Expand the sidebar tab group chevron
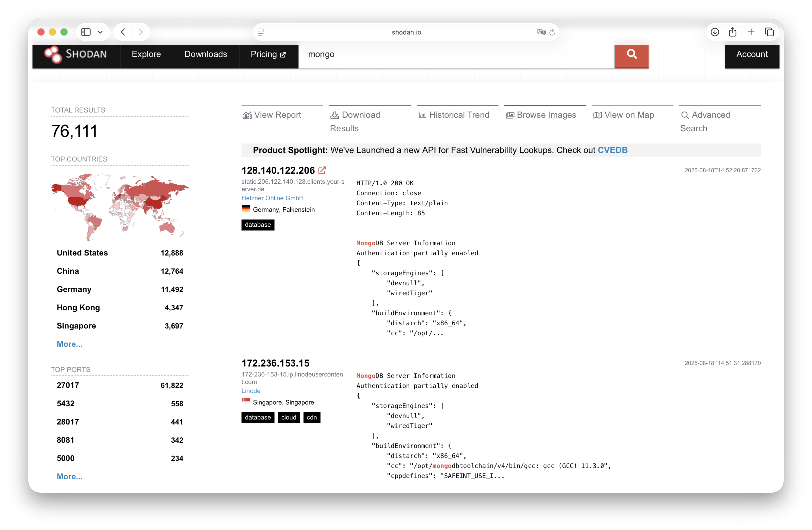Image resolution: width=812 pixels, height=530 pixels. tap(100, 32)
